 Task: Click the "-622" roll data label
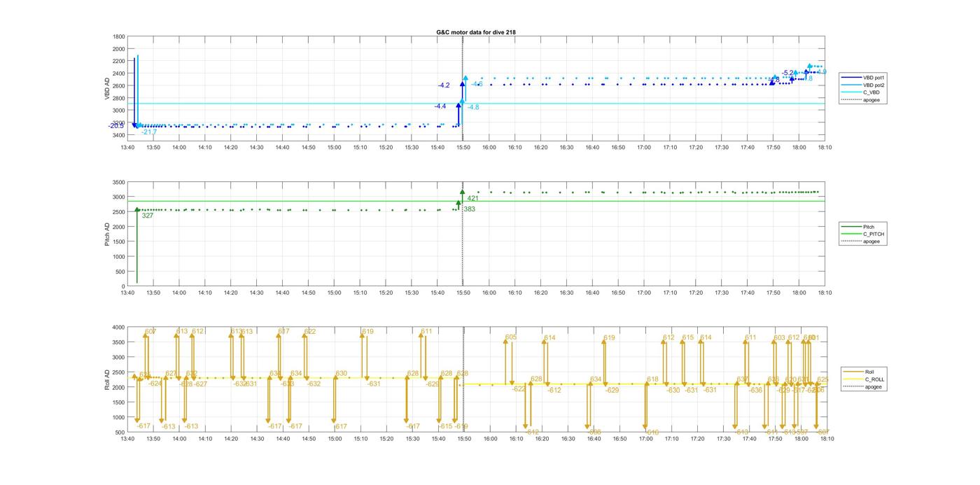click(519, 389)
